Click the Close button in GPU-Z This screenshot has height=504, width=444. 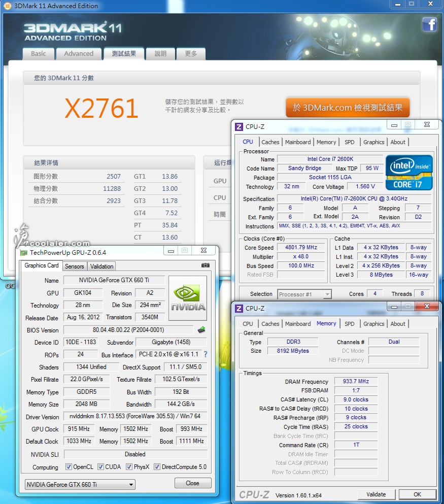[193, 483]
